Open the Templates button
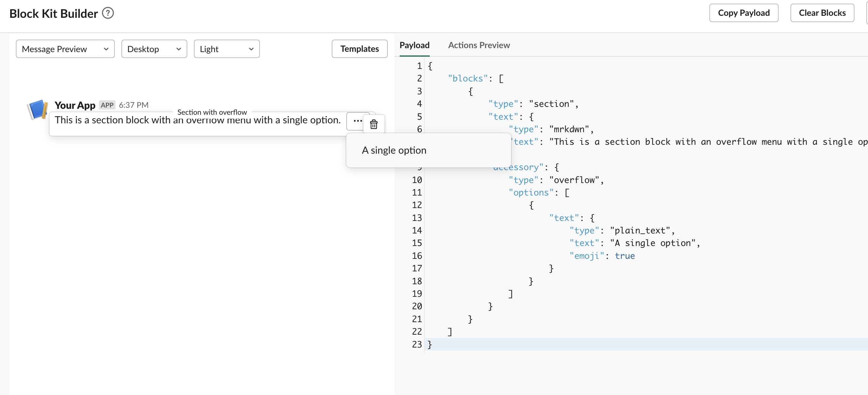868x395 pixels. click(x=359, y=49)
